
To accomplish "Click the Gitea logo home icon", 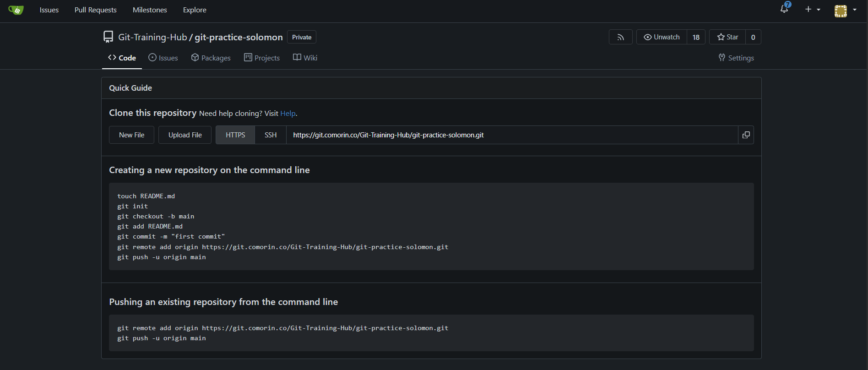I will point(16,10).
